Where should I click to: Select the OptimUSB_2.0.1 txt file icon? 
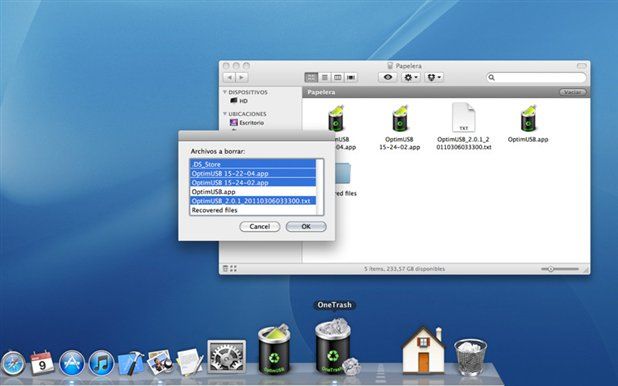pyautogui.click(x=464, y=117)
